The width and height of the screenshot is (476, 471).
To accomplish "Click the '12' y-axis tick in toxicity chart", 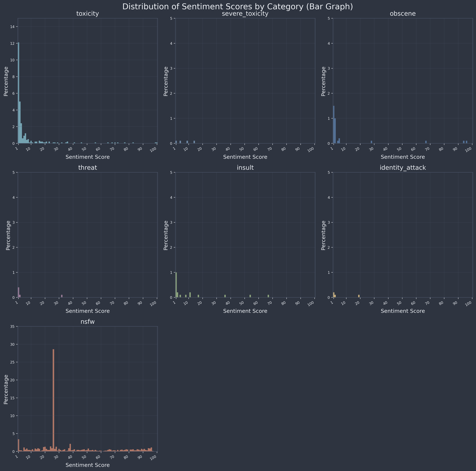I will pos(13,43).
